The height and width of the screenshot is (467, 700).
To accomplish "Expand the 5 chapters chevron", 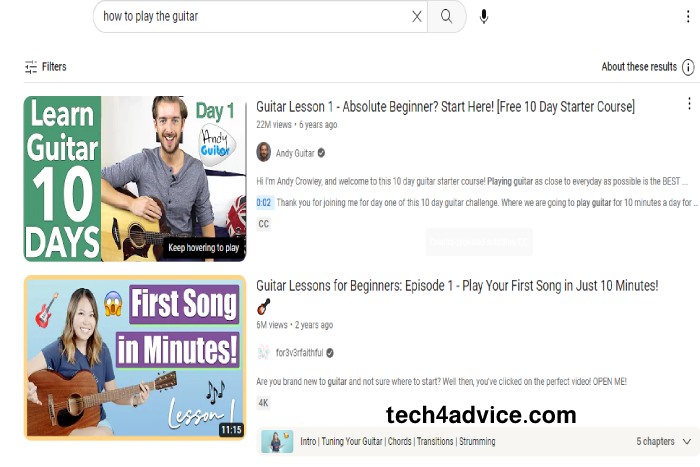I will pos(687,441).
